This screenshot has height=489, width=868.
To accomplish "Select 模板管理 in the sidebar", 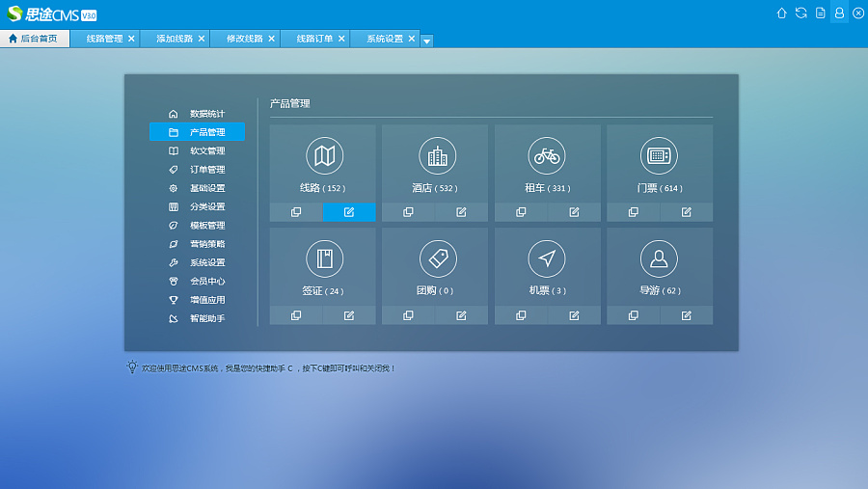I will [x=197, y=226].
